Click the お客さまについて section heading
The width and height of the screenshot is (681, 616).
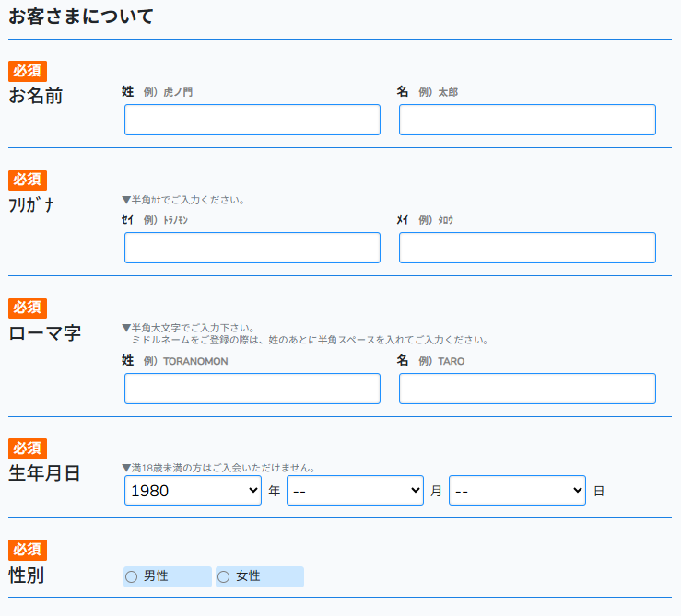(81, 17)
